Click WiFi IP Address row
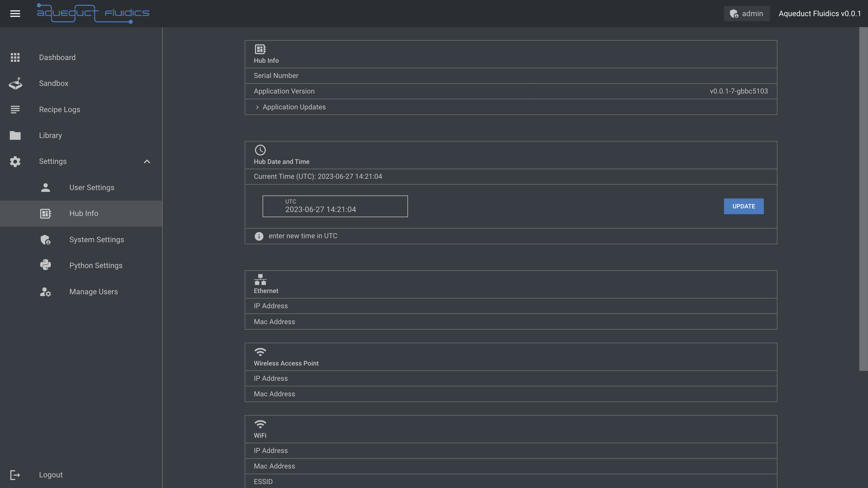The image size is (868, 488). pos(511,451)
